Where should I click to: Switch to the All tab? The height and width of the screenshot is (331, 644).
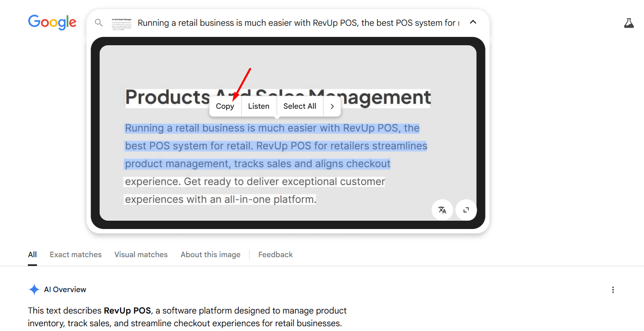(x=33, y=255)
